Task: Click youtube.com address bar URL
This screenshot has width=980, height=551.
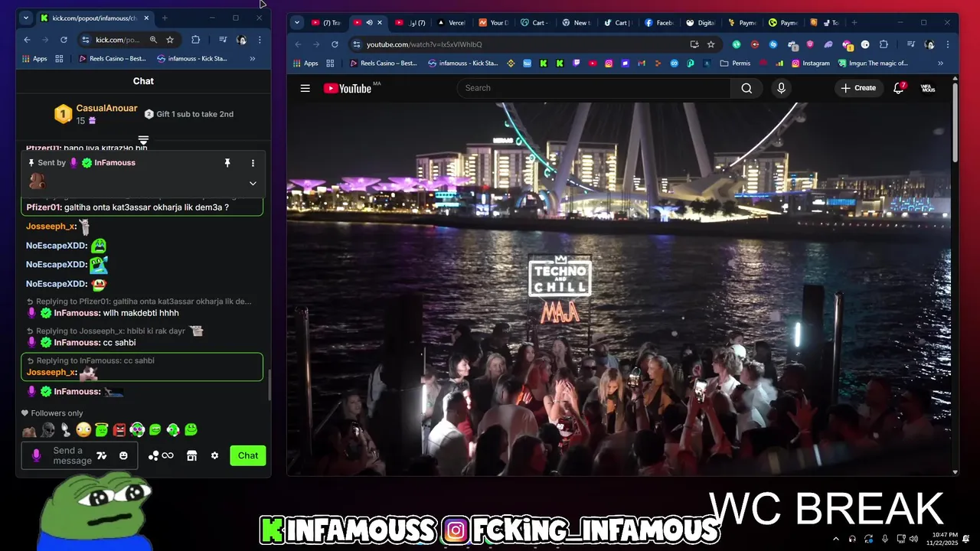Action: [x=424, y=44]
